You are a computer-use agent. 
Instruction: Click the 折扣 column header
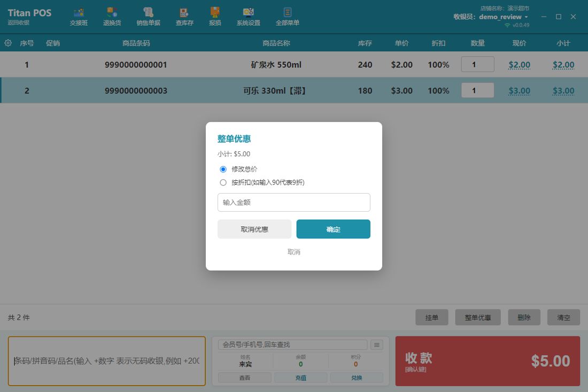pyautogui.click(x=438, y=43)
